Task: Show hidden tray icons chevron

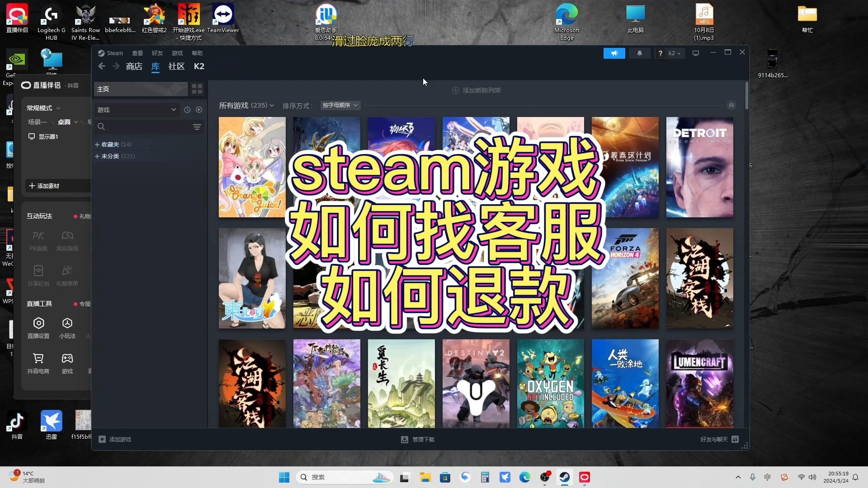Action: tap(738, 477)
